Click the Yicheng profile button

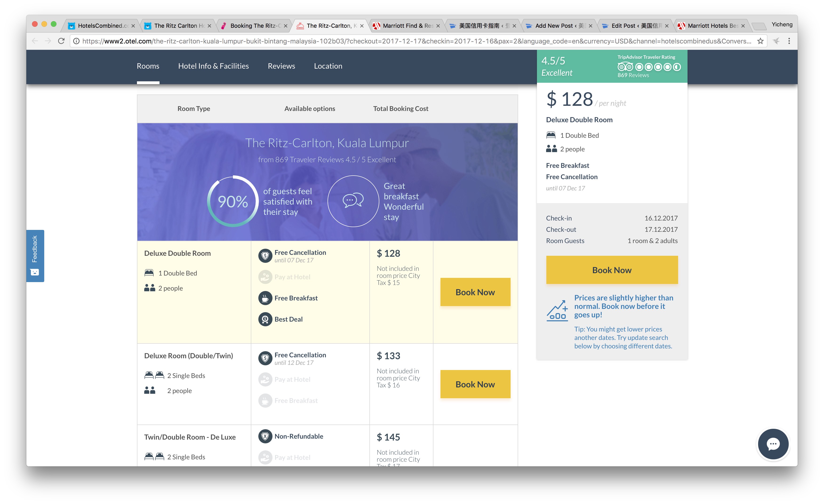point(782,24)
